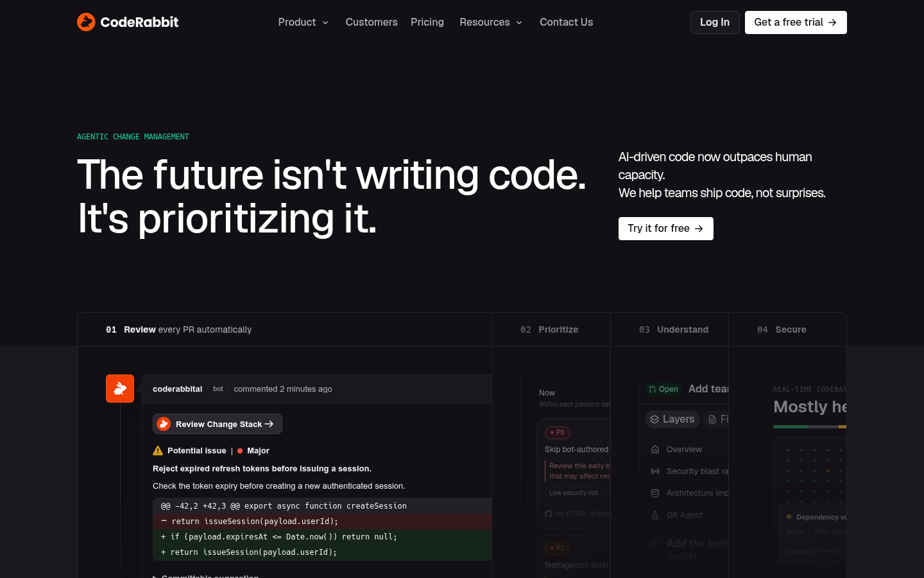Click the Layers stack icon
This screenshot has height=578, width=924.
pyautogui.click(x=654, y=419)
